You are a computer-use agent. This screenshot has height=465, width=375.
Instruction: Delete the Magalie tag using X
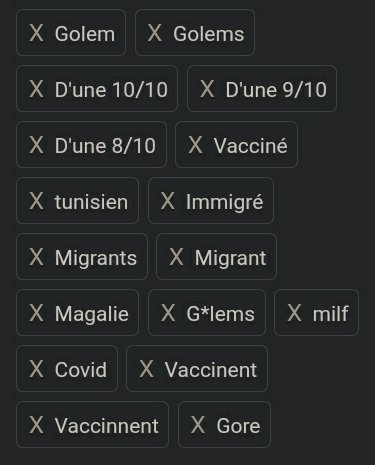pos(36,313)
